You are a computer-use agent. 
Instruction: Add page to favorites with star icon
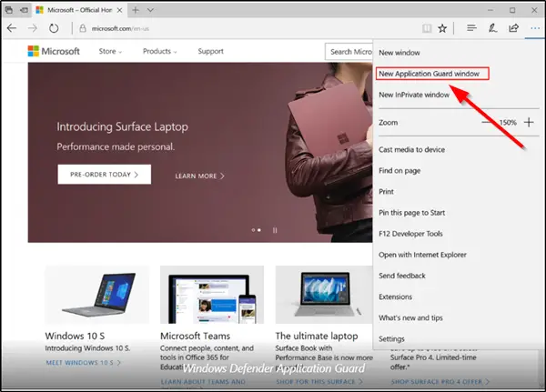(x=442, y=28)
